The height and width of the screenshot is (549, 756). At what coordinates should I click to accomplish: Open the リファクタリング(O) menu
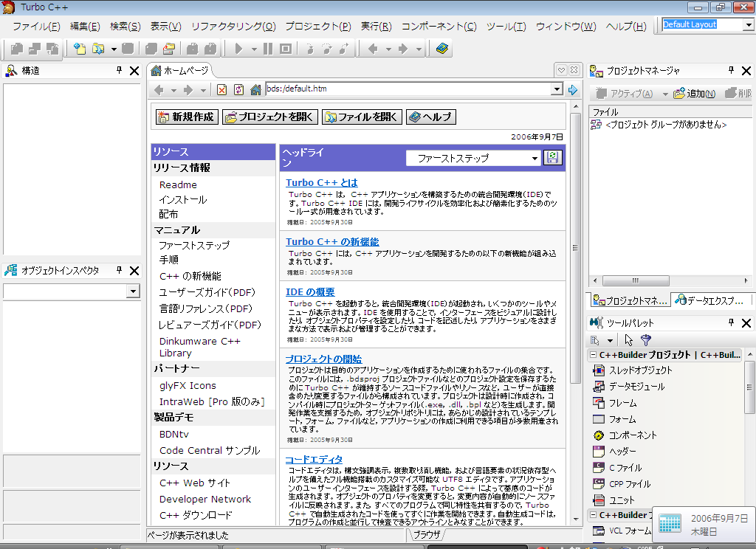233,27
